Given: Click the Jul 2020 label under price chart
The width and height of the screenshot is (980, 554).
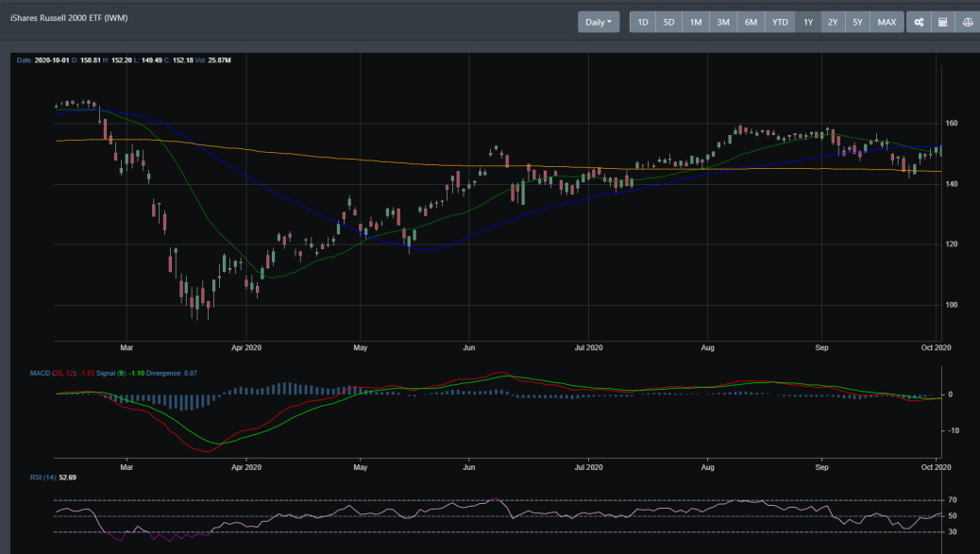Looking at the screenshot, I should coord(589,347).
